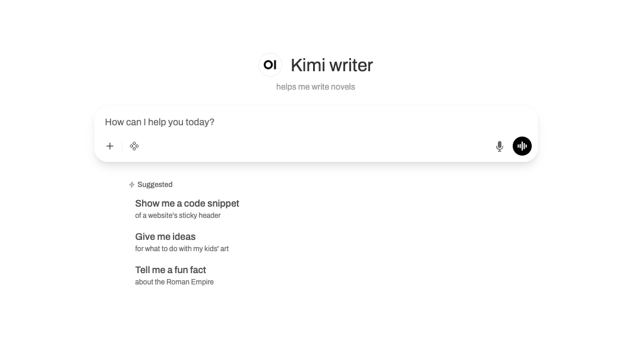Choose the Give me ideas suggestion
The image size is (644, 342).
(165, 236)
